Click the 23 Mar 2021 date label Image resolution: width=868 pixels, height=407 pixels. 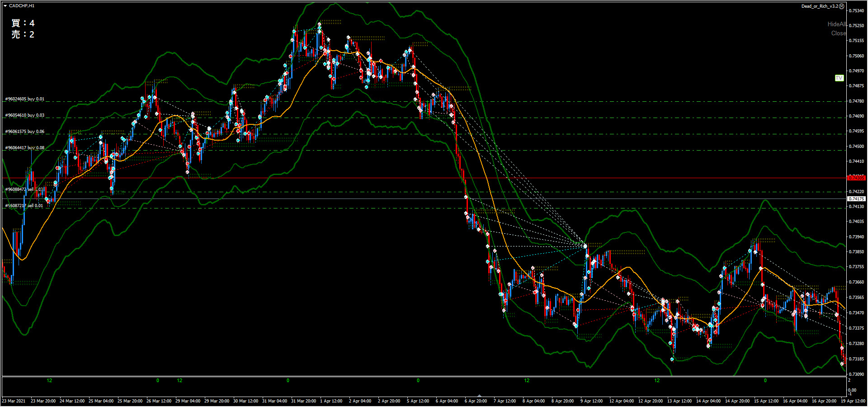(x=14, y=401)
